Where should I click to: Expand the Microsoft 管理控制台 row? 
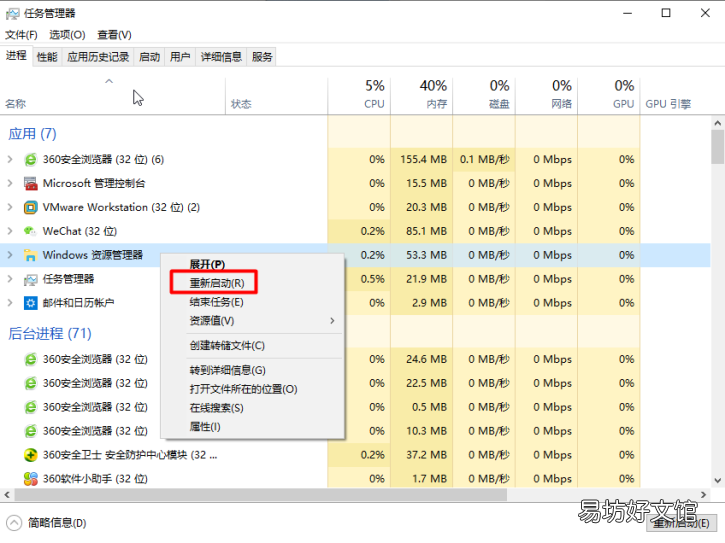10,184
